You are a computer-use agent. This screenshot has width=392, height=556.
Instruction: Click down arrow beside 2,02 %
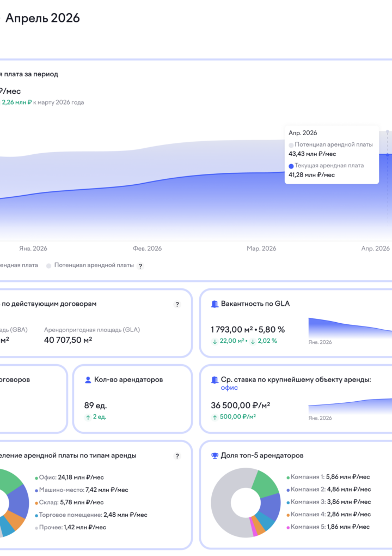[x=253, y=341]
